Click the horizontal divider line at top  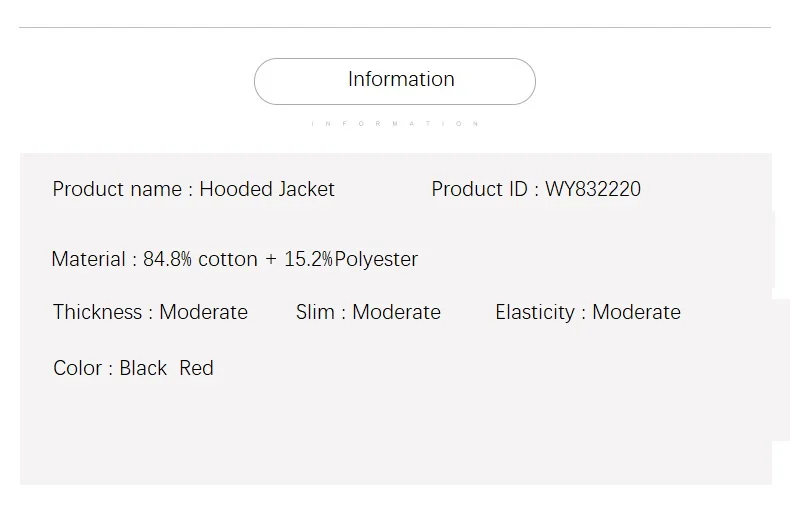(395, 27)
